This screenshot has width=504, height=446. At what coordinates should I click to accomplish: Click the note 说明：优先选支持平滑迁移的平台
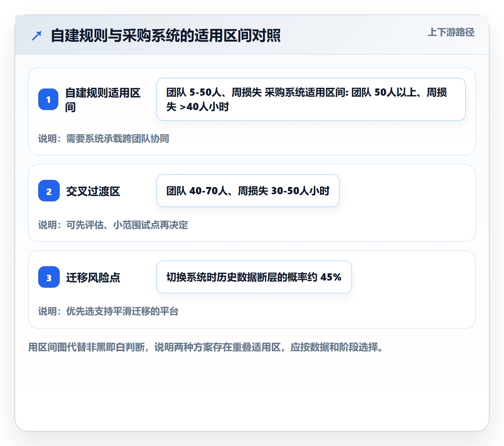pyautogui.click(x=108, y=311)
